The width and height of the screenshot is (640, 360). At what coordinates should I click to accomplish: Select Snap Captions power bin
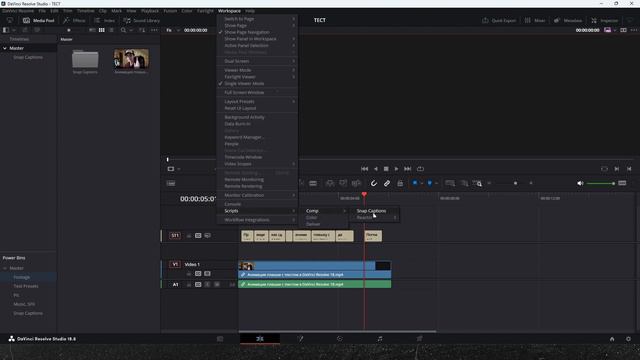28,313
